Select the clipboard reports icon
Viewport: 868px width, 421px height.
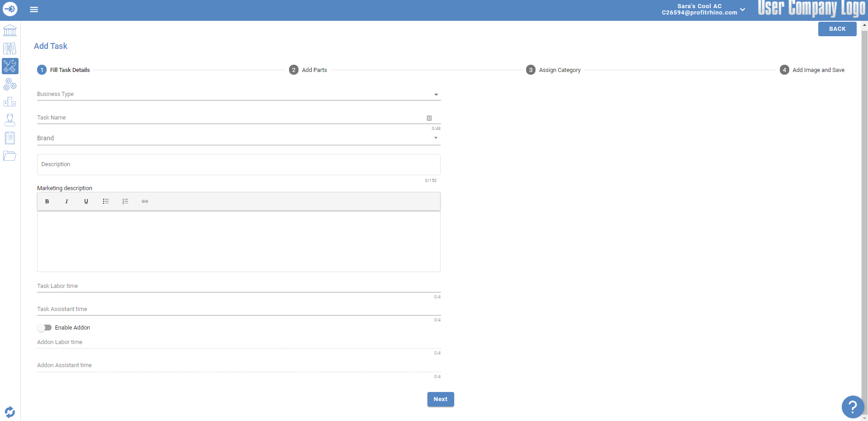coord(9,138)
